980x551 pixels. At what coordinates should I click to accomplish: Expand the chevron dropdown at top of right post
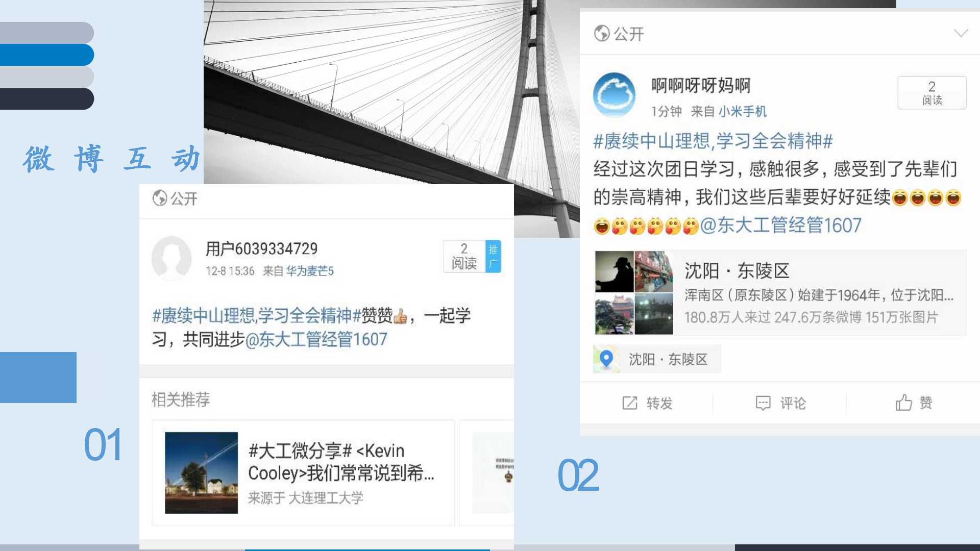point(961,34)
